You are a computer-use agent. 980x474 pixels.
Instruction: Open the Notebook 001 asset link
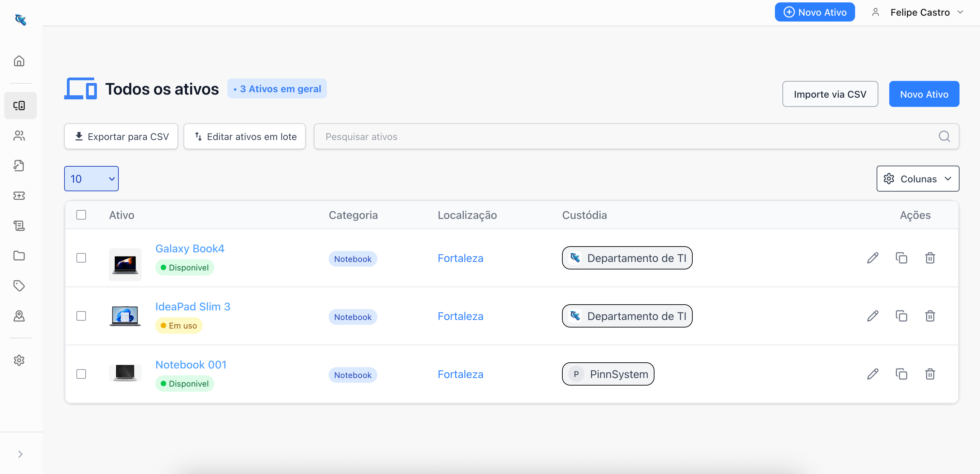(x=191, y=365)
